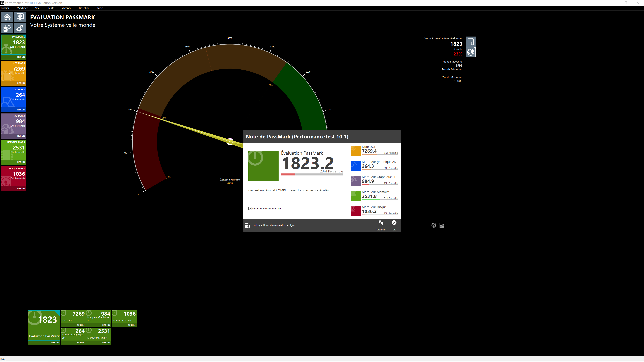Image resolution: width=644 pixels, height=362 pixels.
Task: Rerun the UCT MARK test in sidebar
Action: pyautogui.click(x=21, y=83)
